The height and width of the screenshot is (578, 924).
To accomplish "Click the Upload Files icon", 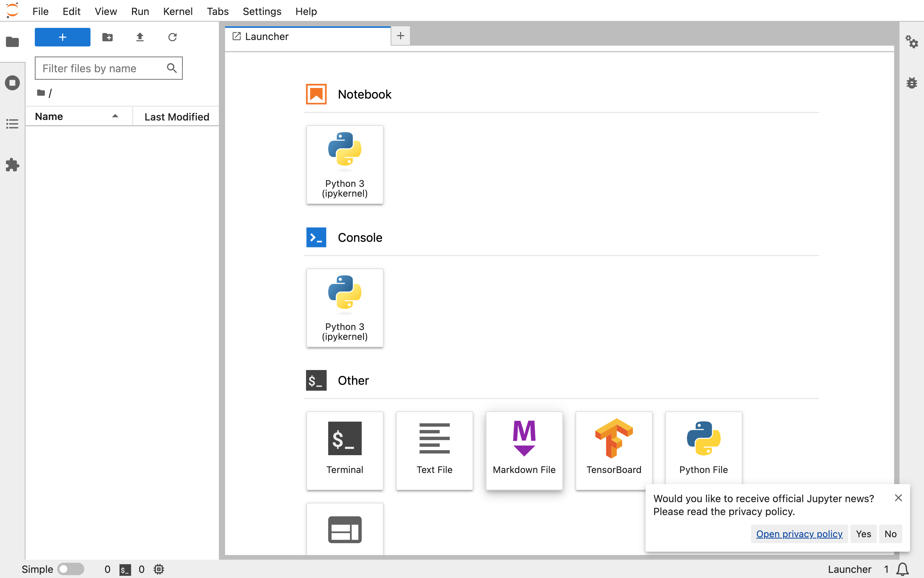I will click(x=140, y=37).
